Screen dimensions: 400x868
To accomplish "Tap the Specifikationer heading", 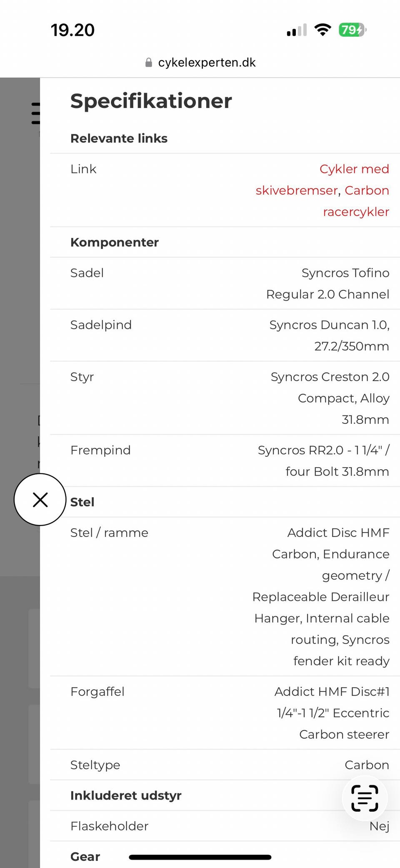I will (151, 101).
